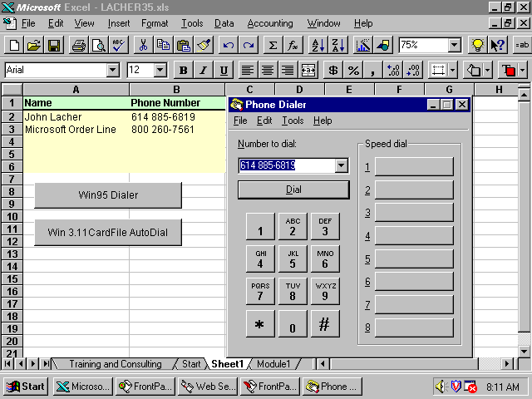Viewport: 532px width, 399px height.
Task: Open Phone Dialer Tools menu
Action: [x=293, y=121]
